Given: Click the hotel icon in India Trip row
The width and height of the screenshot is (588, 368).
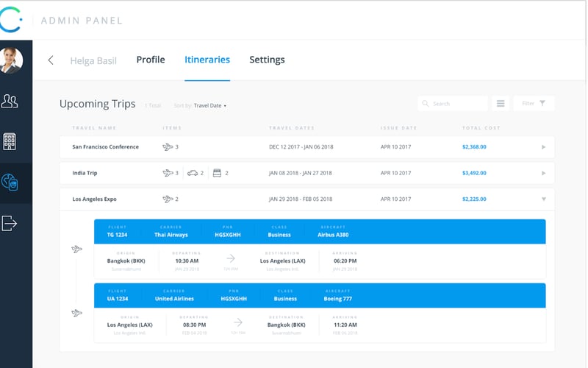Looking at the screenshot, I should (x=217, y=173).
